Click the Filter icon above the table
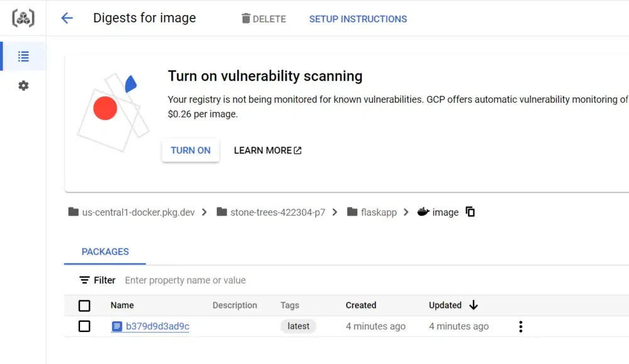The width and height of the screenshot is (629, 364). coord(84,280)
